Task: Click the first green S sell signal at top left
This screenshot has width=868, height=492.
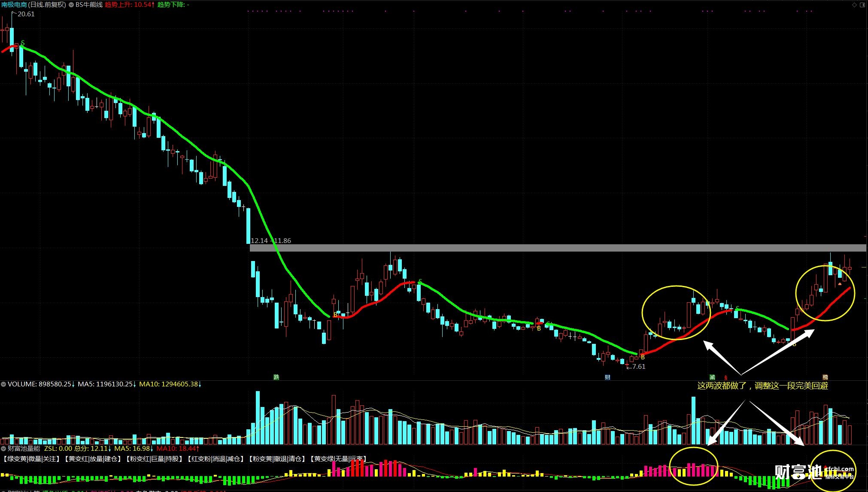Action: [23, 43]
